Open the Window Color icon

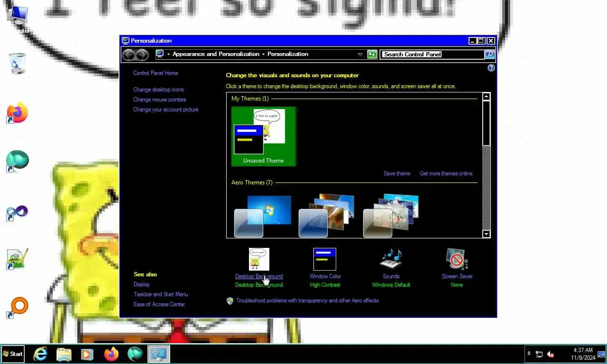point(325,259)
